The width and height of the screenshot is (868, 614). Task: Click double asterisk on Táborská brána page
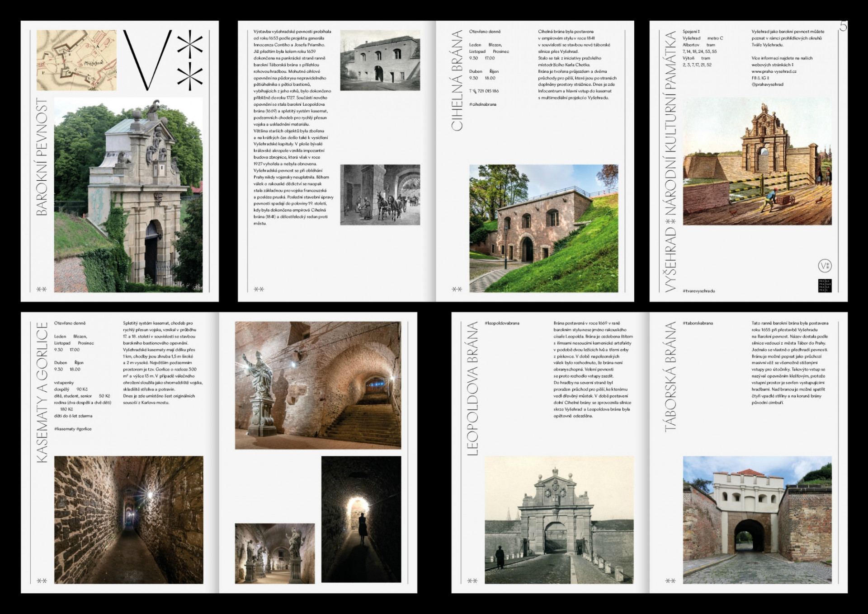point(670,581)
